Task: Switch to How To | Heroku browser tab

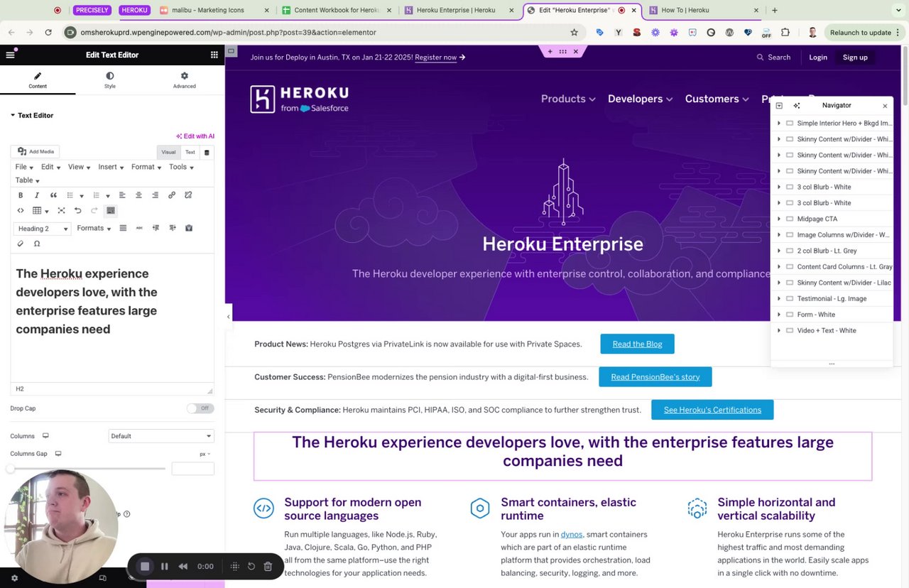Action: point(703,11)
